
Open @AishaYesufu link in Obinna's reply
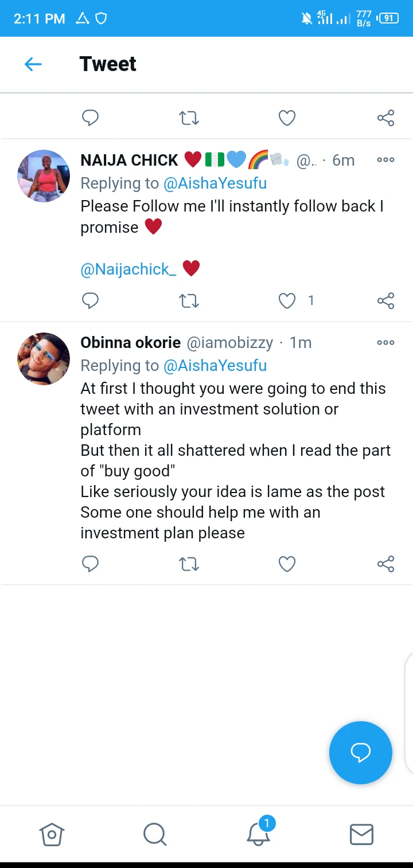[215, 366]
